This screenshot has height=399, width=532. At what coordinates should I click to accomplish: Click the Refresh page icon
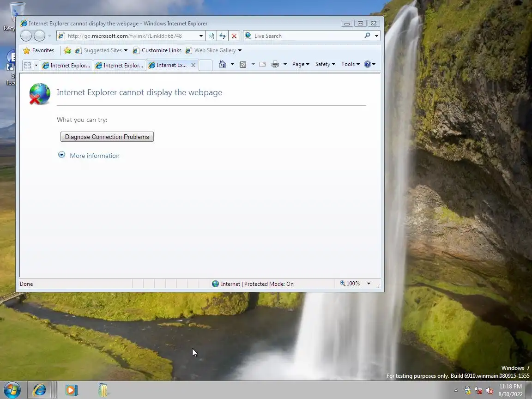(x=223, y=36)
